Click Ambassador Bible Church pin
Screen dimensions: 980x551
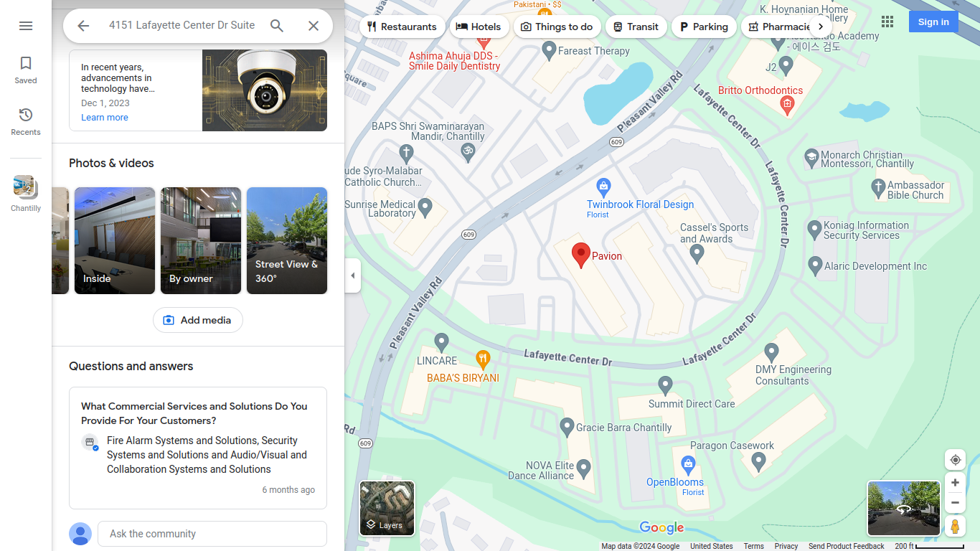[x=878, y=189]
